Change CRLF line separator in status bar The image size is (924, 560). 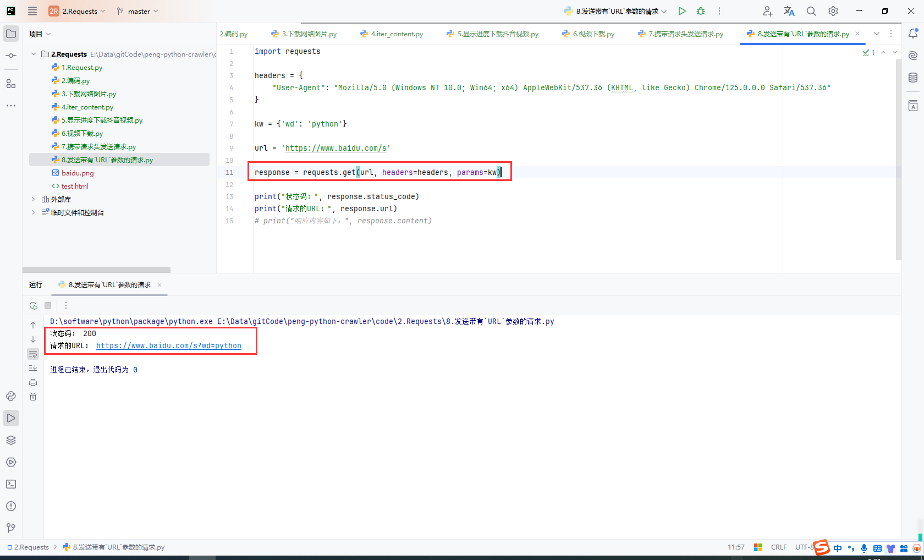point(779,547)
